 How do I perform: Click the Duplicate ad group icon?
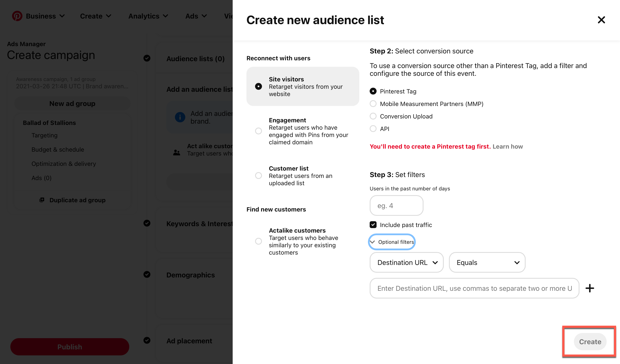(x=42, y=200)
